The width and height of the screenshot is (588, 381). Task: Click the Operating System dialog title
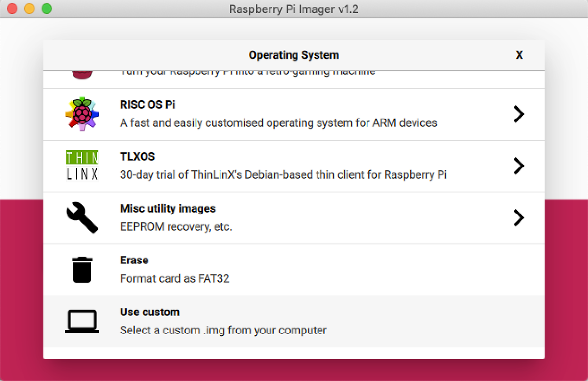click(x=294, y=55)
